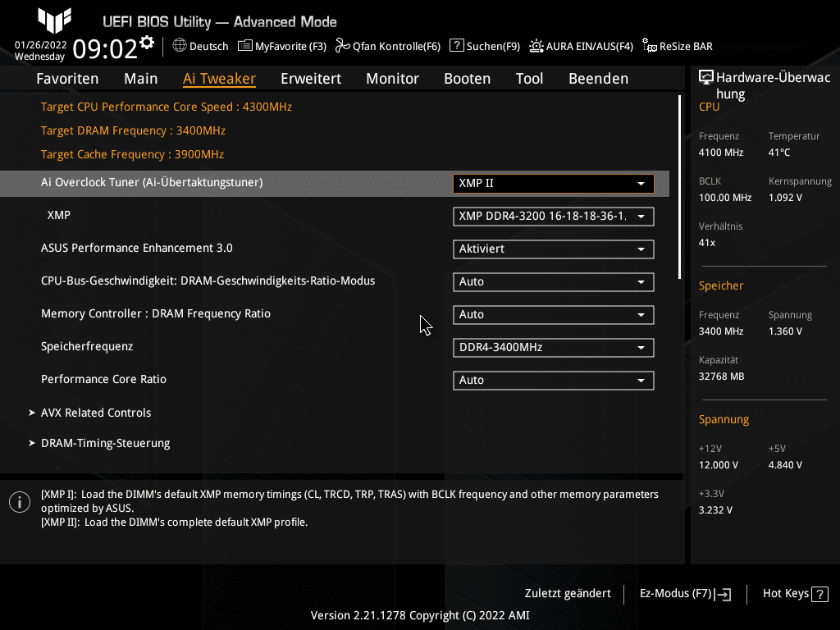Switch to Ez-Modus (F7)
840x630 pixels.
685,594
